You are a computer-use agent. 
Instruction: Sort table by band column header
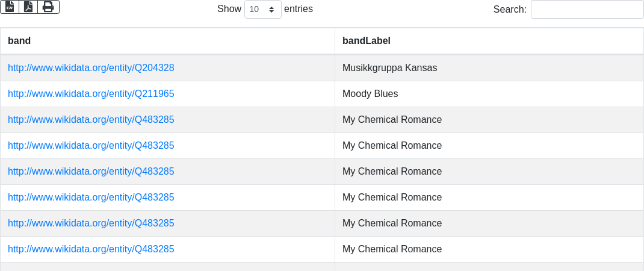(19, 41)
